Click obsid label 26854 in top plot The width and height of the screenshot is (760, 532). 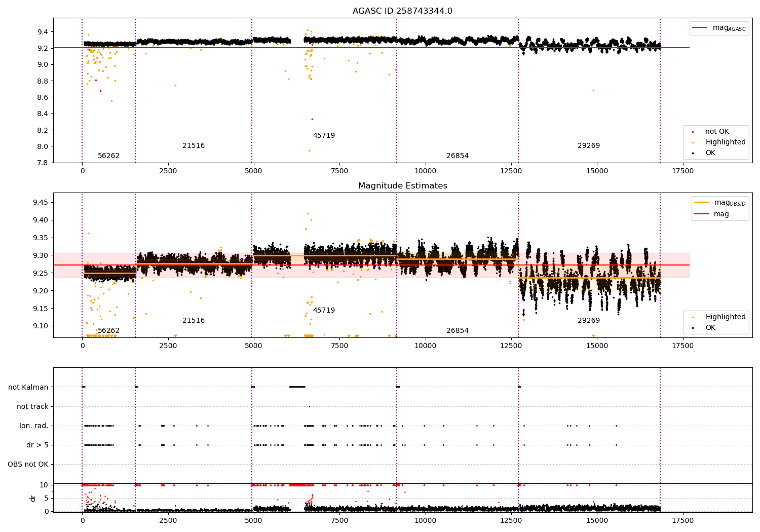click(x=458, y=156)
